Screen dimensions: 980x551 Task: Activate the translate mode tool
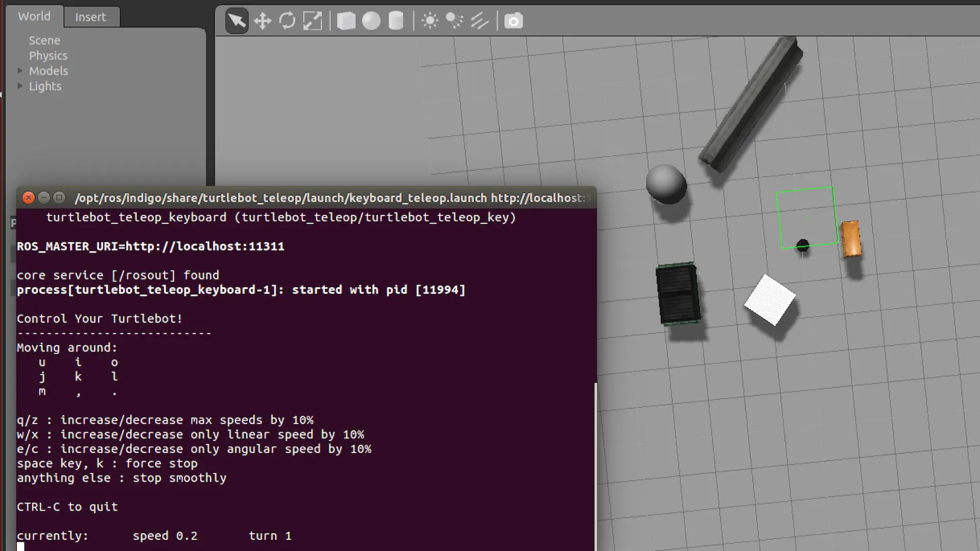pos(262,21)
